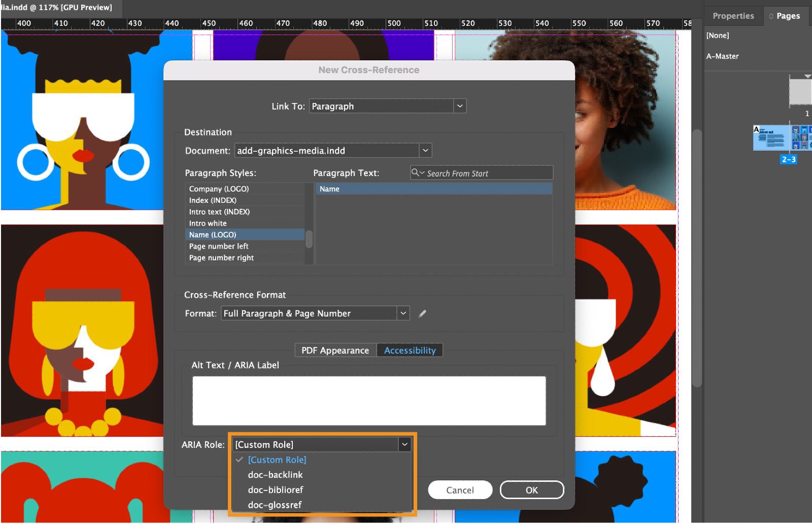Open the Link To dropdown showing Paragraph

[x=459, y=106]
